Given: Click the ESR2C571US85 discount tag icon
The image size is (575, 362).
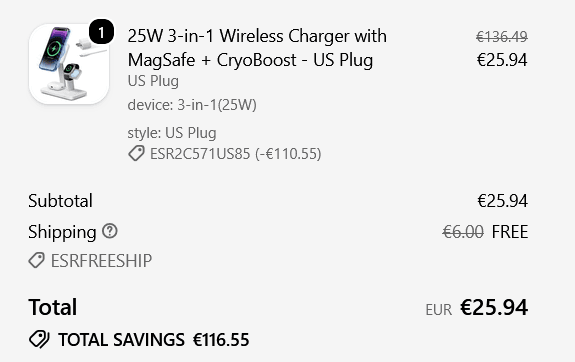Looking at the screenshot, I should click(x=136, y=153).
